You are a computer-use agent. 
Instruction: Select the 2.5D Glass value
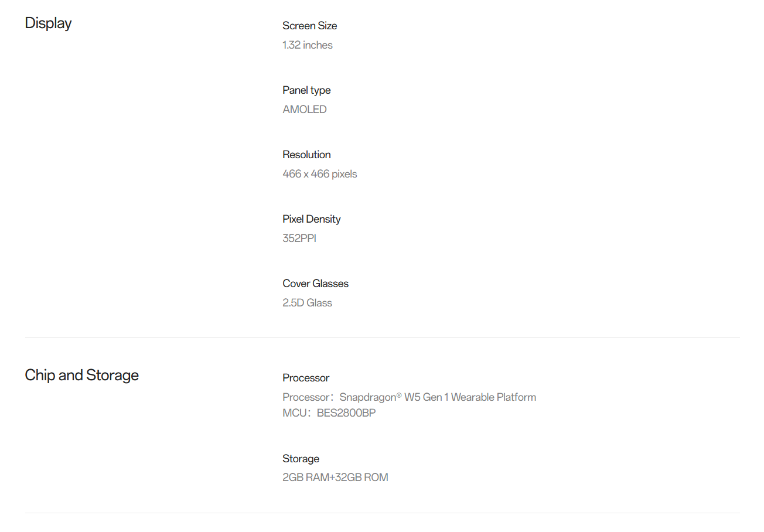(x=307, y=303)
